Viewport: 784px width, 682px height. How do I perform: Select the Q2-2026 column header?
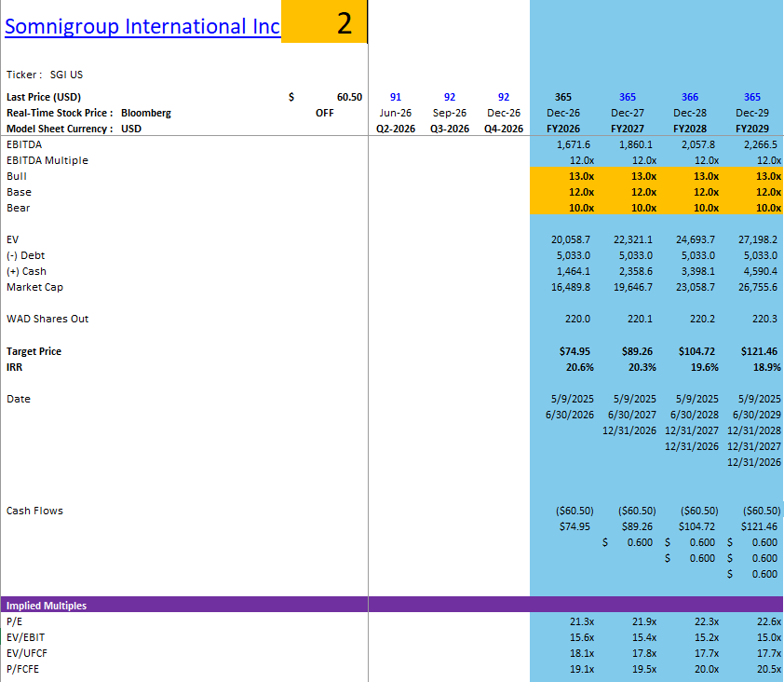(396, 129)
